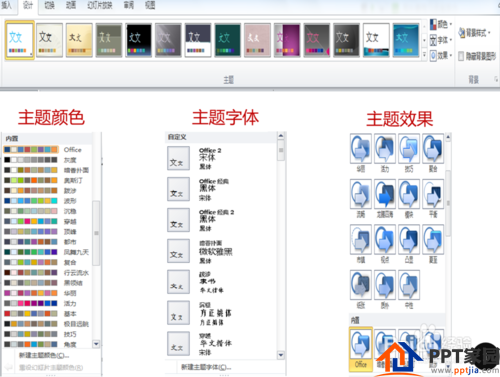Open the 颜色 theme colors dropdown

[x=441, y=24]
